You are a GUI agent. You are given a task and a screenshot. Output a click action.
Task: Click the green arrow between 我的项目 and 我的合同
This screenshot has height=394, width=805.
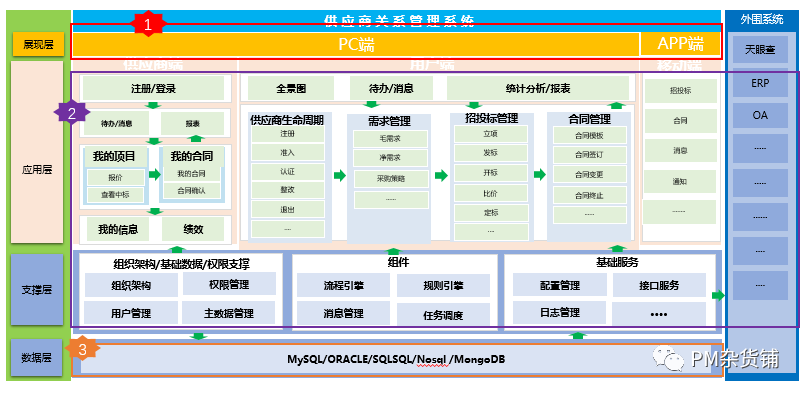155,175
